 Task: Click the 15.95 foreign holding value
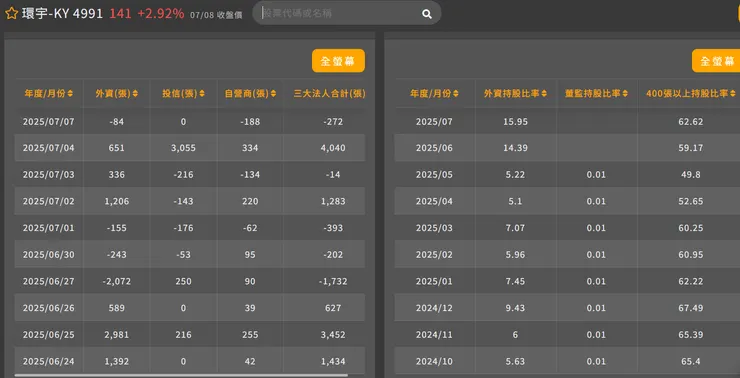point(515,121)
